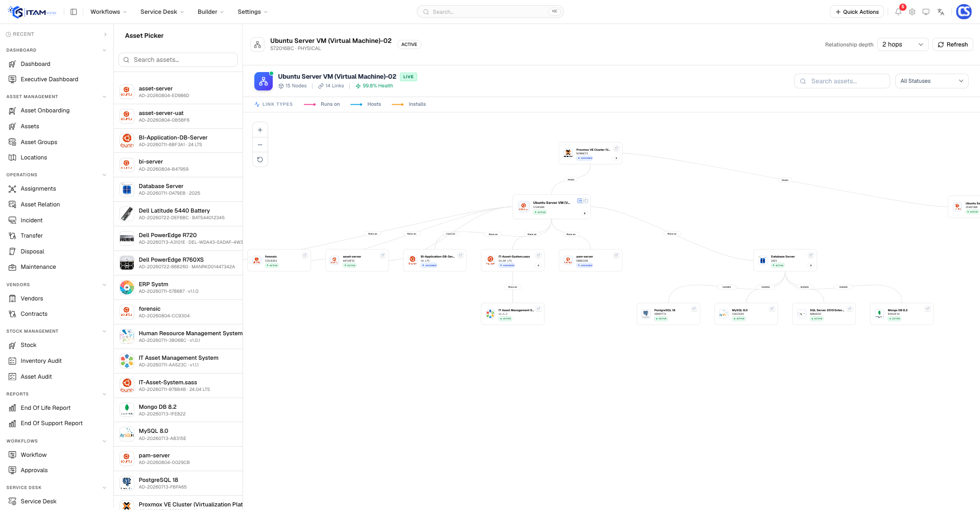980x510 pixels.
Task: Collapse the Operations sidebar section
Action: point(104,175)
